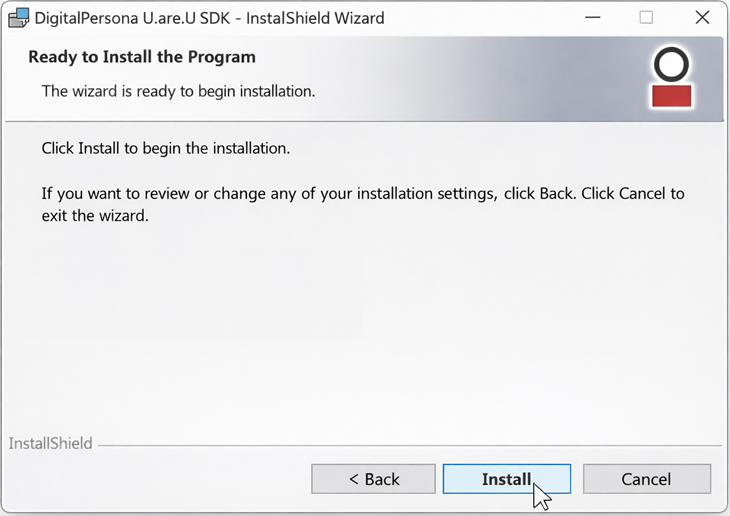Maximize the wizard window

[x=646, y=17]
